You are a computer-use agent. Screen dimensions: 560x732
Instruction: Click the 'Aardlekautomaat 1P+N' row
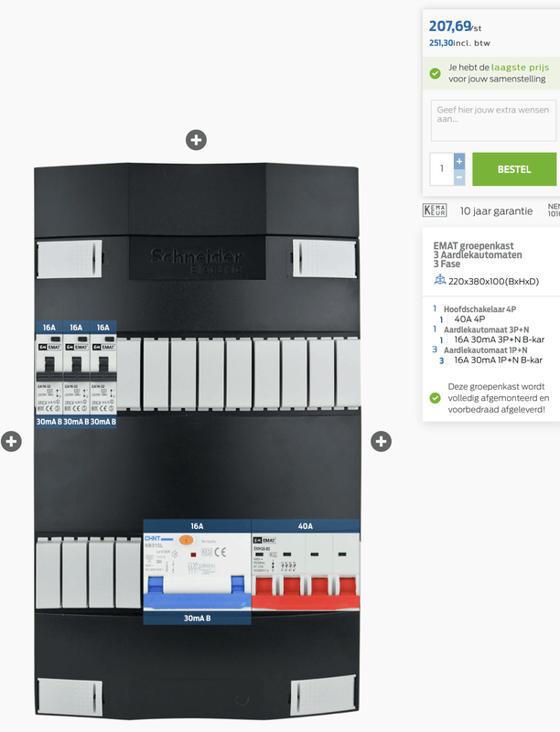485,350
